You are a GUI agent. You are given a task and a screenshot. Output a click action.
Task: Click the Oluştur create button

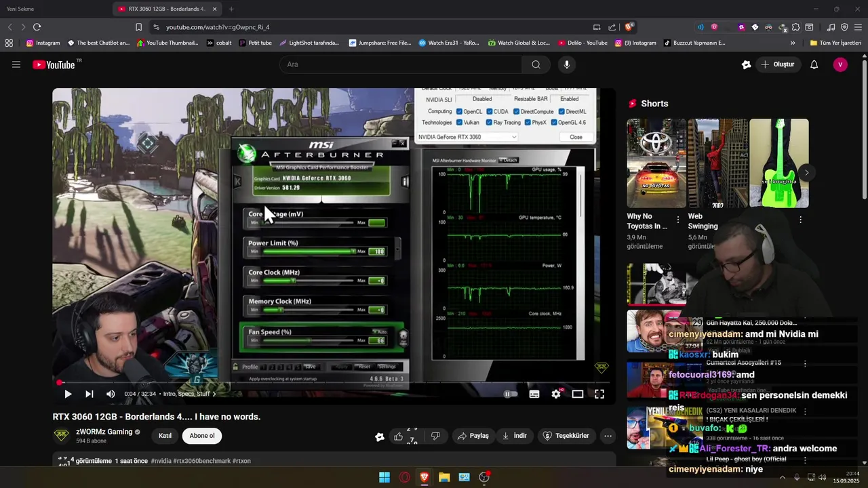tap(777, 64)
